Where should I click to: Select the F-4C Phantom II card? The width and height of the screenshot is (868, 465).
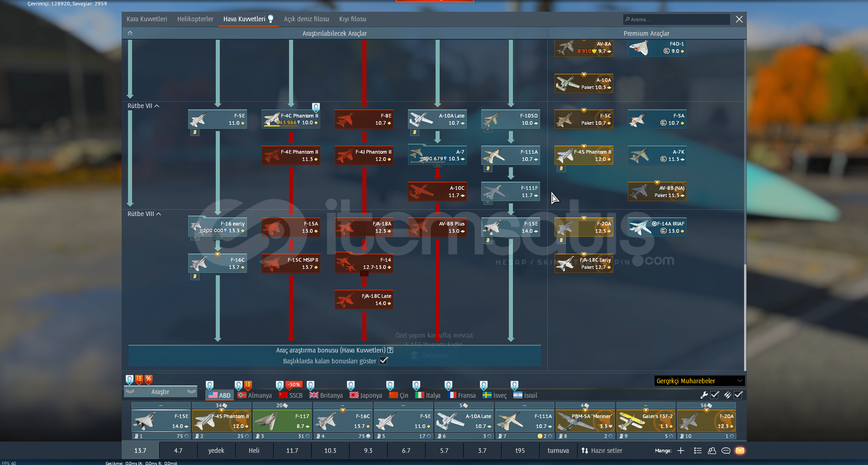coord(291,119)
